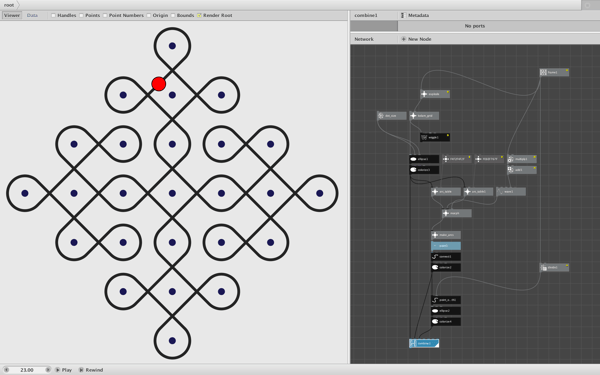Image resolution: width=600 pixels, height=375 pixels.
Task: Select the colorize4 node
Action: [446, 321]
